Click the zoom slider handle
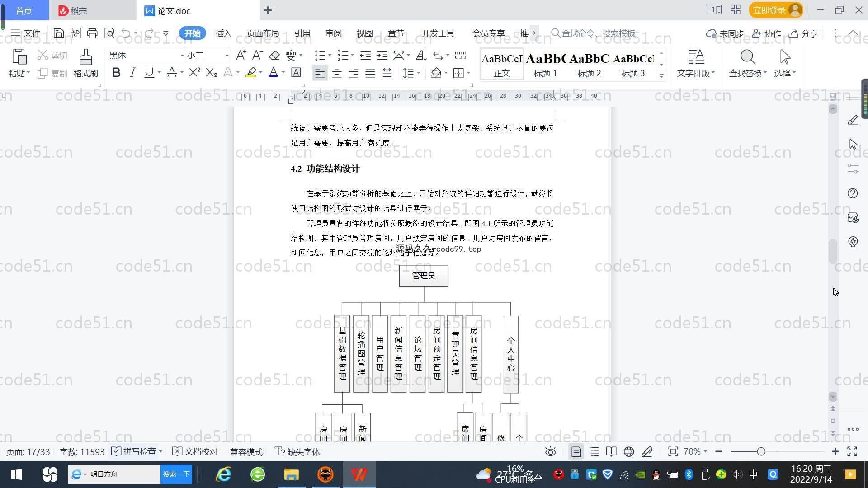868x488 pixels. tap(761, 451)
